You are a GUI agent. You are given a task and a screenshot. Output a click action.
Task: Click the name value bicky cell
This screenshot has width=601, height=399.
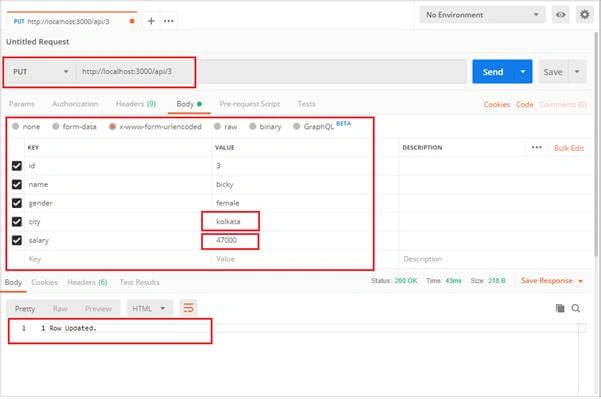coord(305,184)
